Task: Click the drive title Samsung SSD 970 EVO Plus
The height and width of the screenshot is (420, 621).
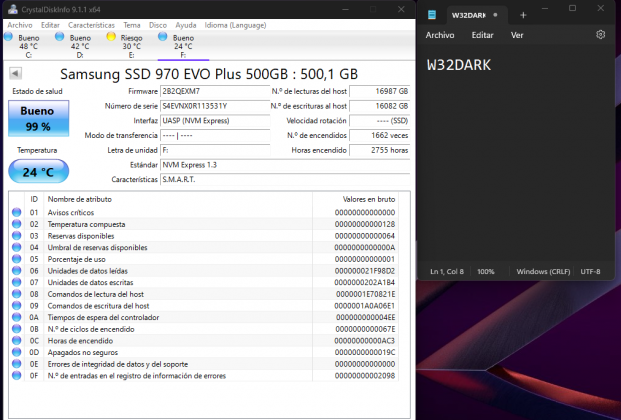Action: click(209, 74)
